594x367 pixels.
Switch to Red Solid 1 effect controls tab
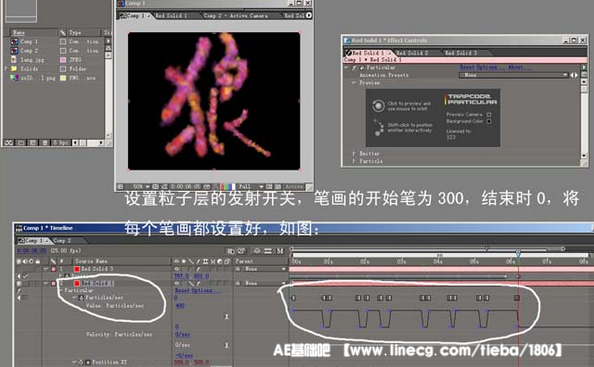coord(368,53)
